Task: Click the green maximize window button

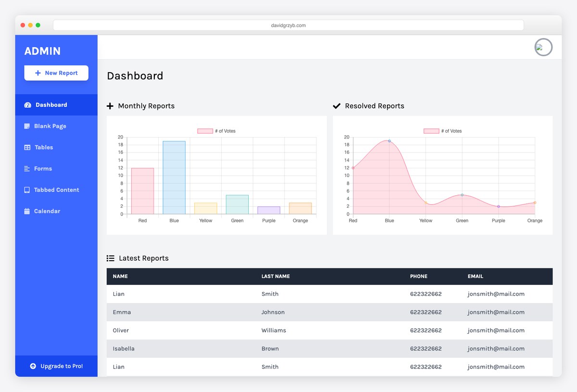Action: (38, 25)
